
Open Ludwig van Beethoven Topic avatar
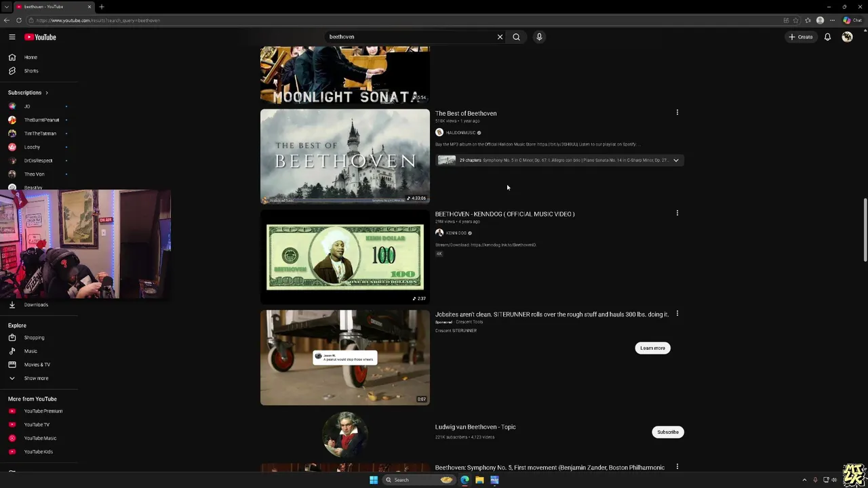coord(345,434)
